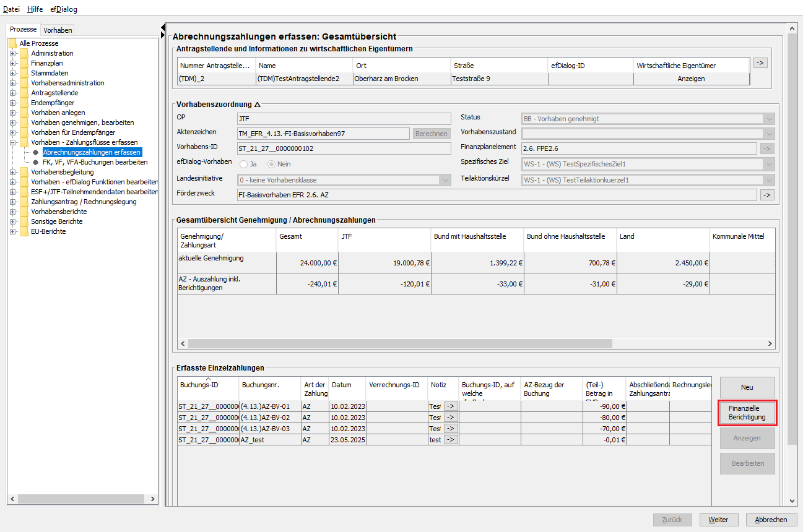Select FK, VF, VFA-Buchungen bearbeiten tree item
Viewport: 803px width, 532px height.
95,162
